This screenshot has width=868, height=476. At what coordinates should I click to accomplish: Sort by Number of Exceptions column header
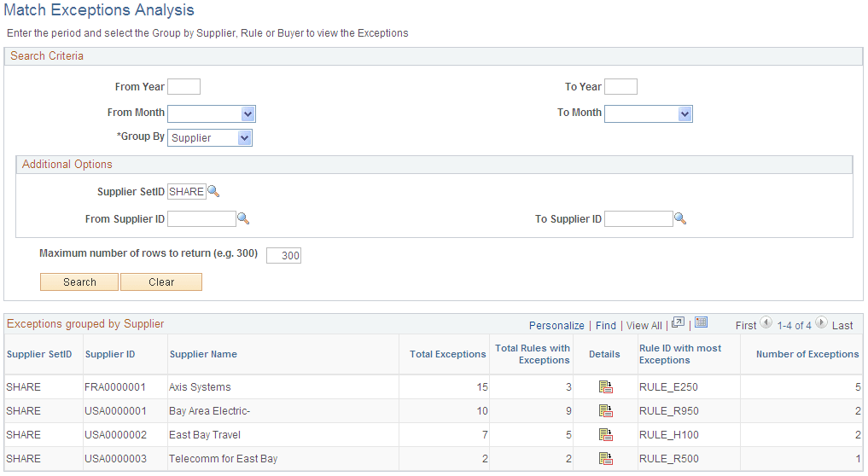point(807,354)
